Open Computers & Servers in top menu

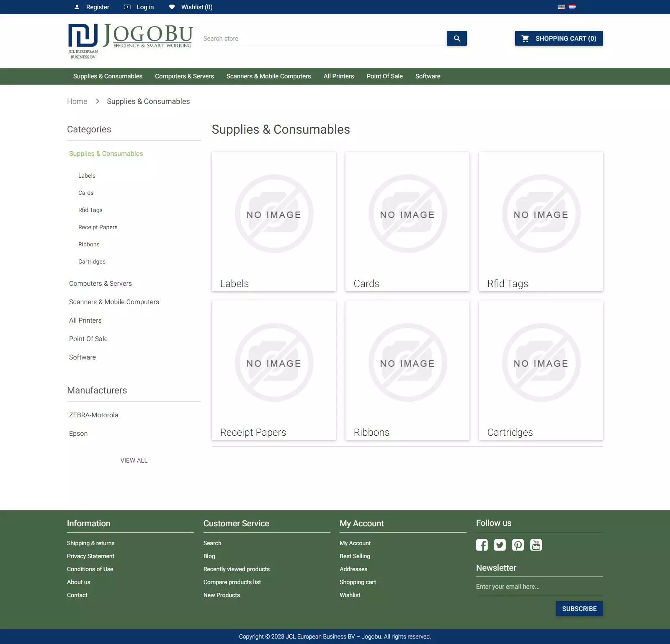(x=184, y=76)
